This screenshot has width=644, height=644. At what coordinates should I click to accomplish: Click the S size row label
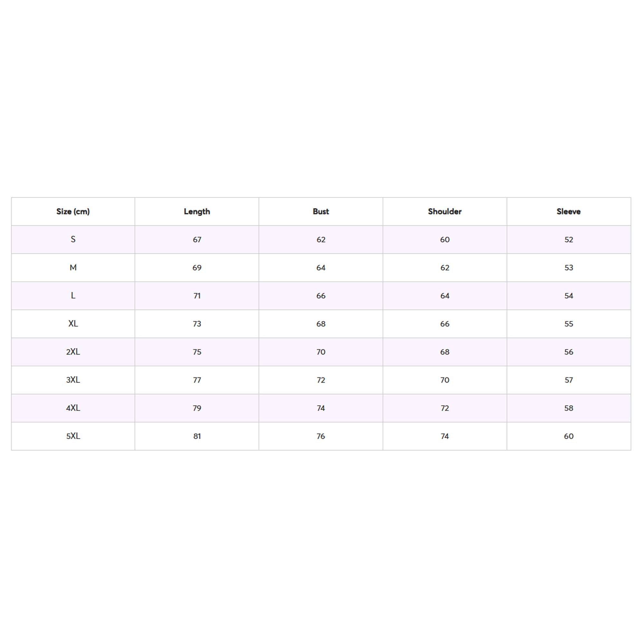tap(73, 239)
